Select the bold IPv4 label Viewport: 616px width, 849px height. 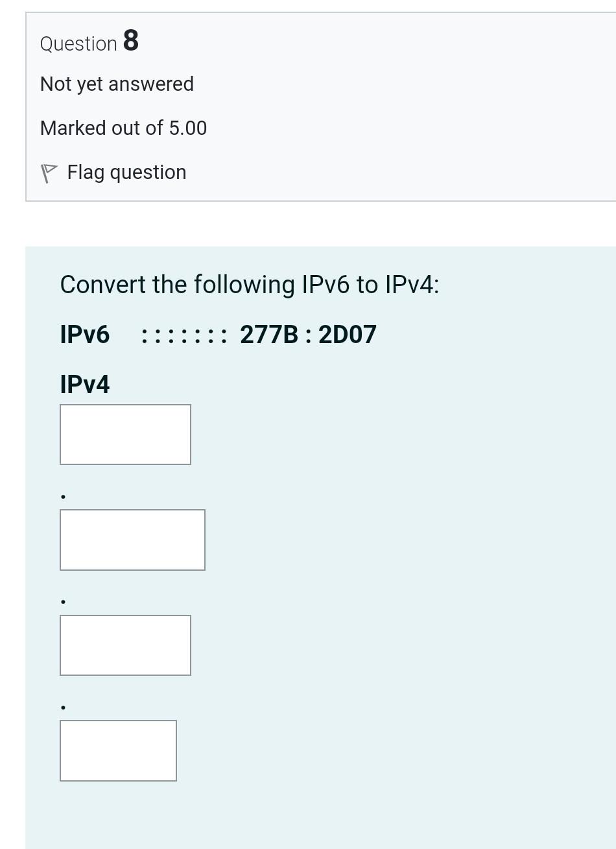[x=84, y=384]
